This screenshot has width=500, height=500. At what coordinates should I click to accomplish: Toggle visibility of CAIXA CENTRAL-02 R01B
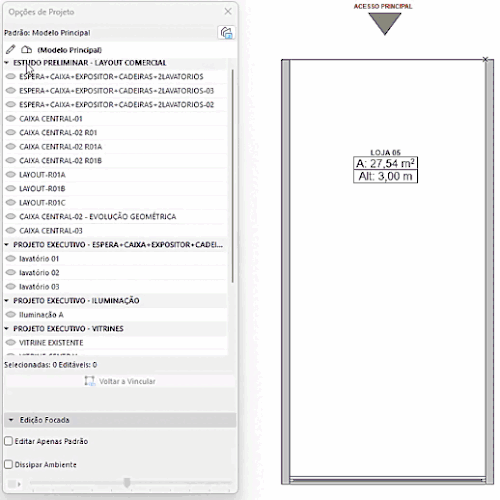pyautogui.click(x=11, y=160)
